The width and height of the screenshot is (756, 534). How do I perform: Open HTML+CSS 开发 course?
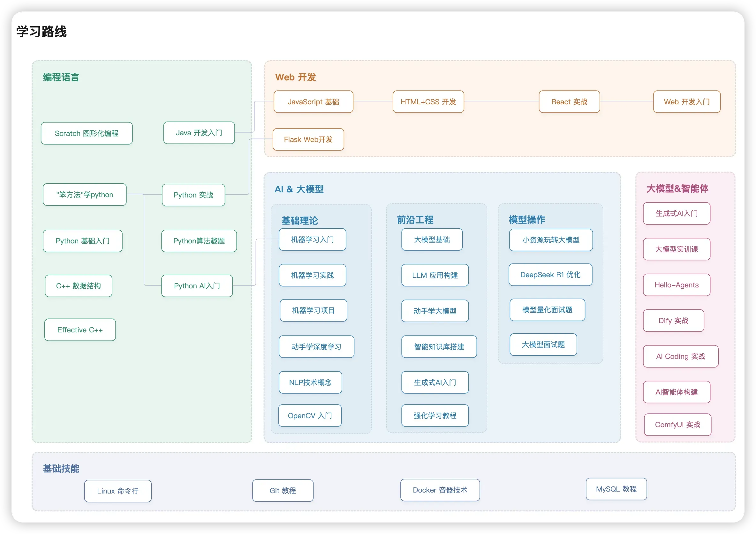tap(428, 102)
